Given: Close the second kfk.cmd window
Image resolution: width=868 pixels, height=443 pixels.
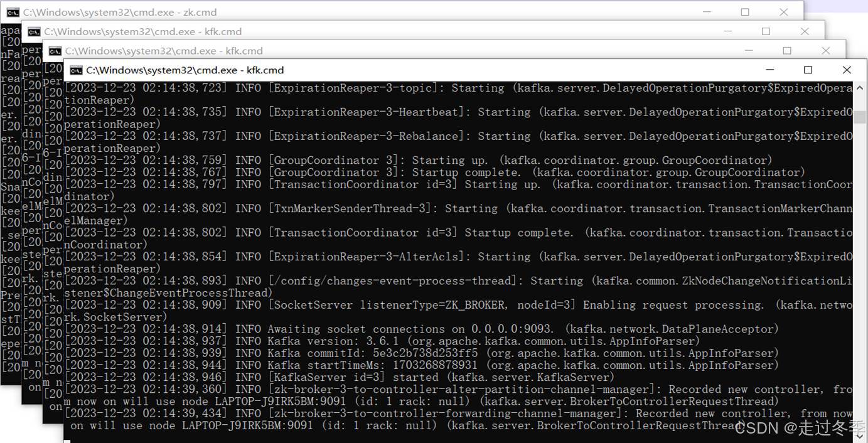Looking at the screenshot, I should tap(805, 31).
